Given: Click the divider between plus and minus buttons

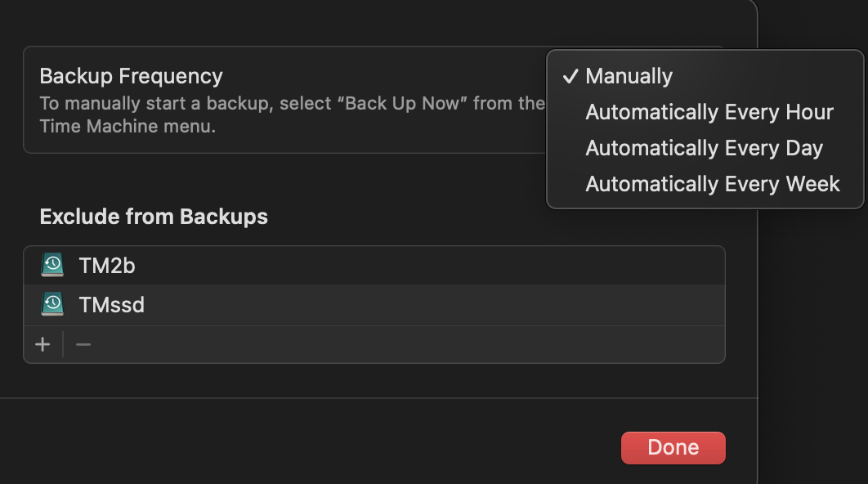Looking at the screenshot, I should pos(63,344).
